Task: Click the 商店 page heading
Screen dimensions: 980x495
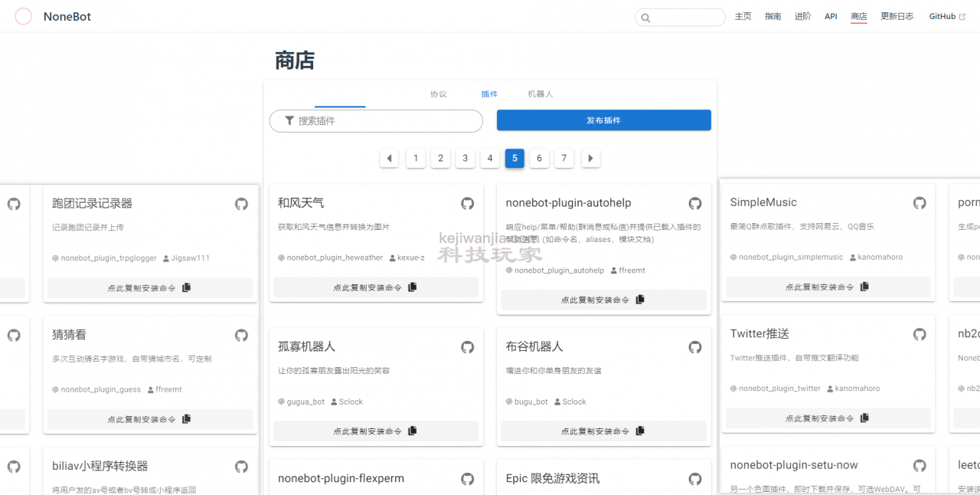Action: (295, 61)
